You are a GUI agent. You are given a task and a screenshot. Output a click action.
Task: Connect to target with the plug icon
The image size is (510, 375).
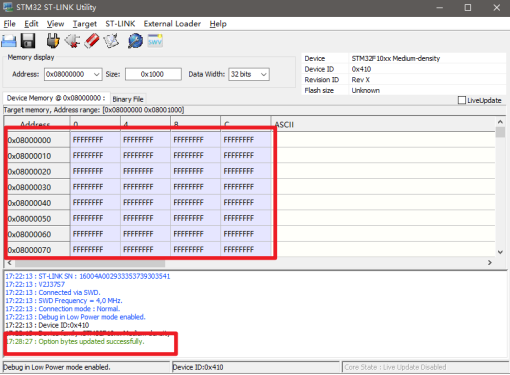[53, 41]
